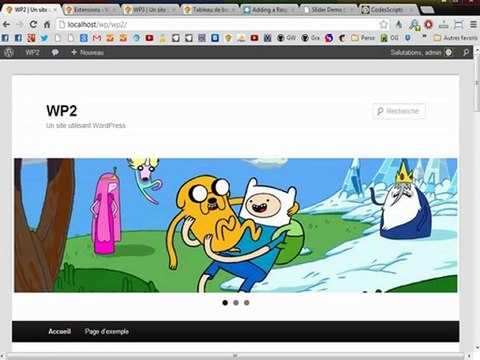The height and width of the screenshot is (360, 480).
Task: Select the middle slider pagination dot
Action: click(x=236, y=303)
